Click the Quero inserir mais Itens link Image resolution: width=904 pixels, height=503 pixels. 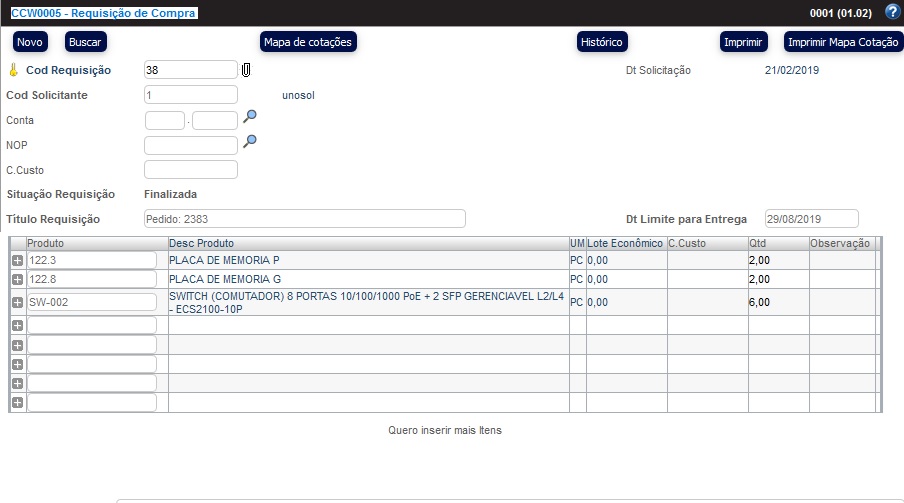445,430
